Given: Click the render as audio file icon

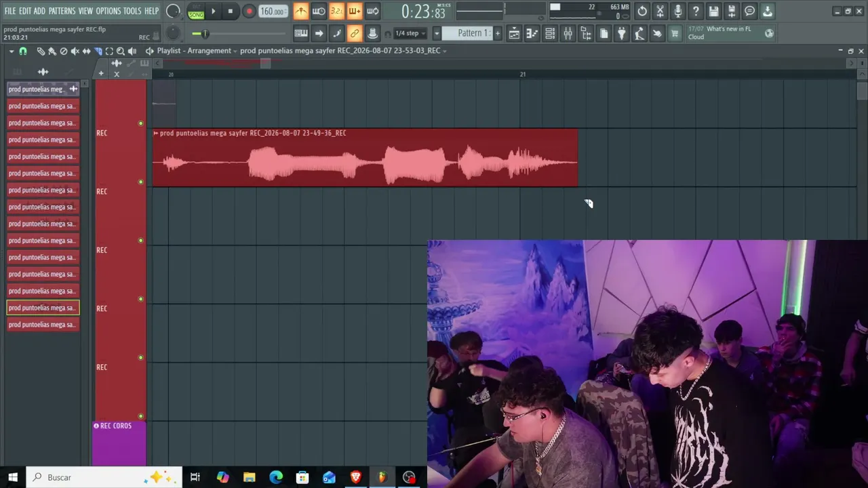Looking at the screenshot, I should pos(731,12).
